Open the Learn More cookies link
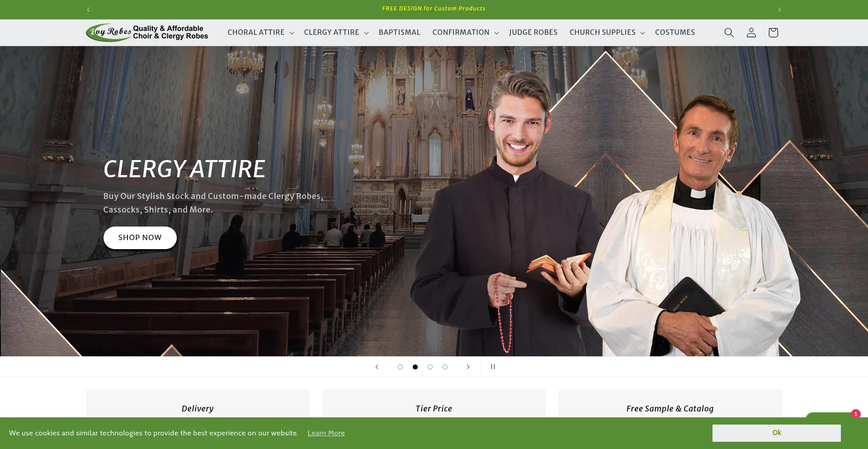 tap(326, 433)
